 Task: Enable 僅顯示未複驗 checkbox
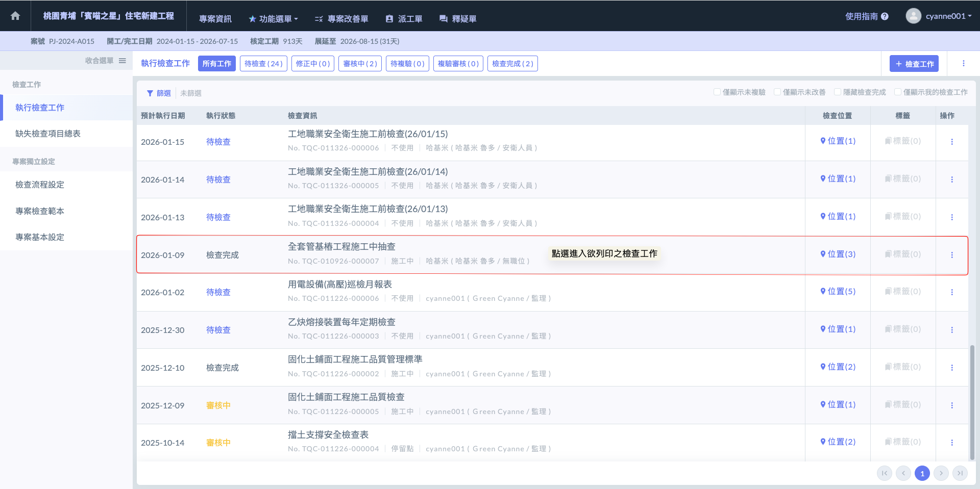click(717, 92)
